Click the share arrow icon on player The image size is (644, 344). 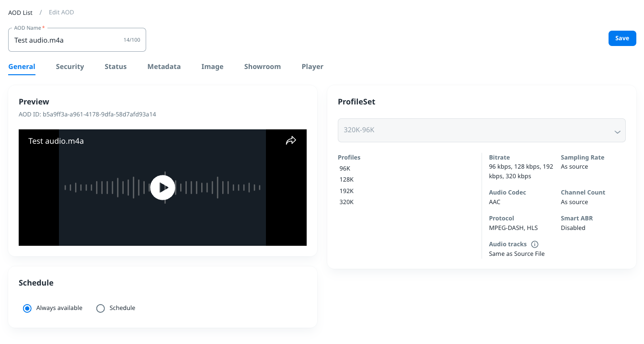[291, 140]
